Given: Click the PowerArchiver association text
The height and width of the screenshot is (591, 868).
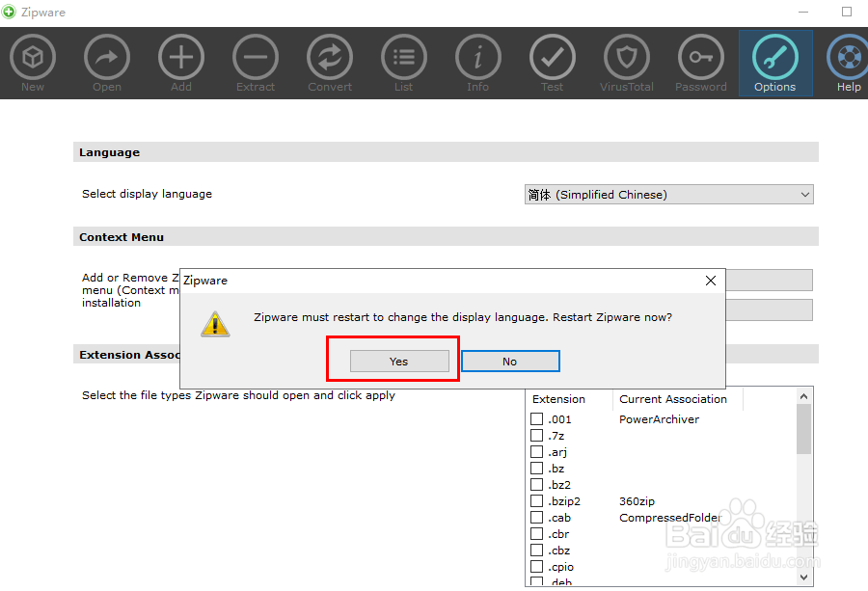Looking at the screenshot, I should coord(659,418).
